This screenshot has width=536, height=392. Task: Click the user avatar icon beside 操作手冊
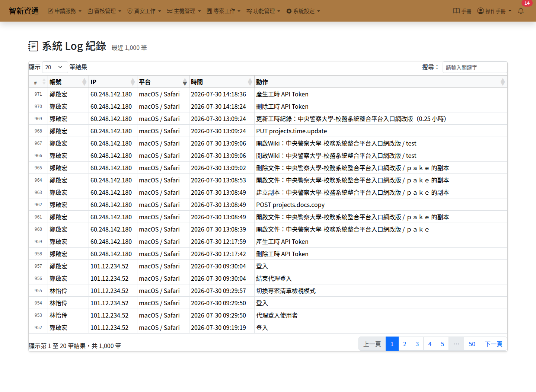click(x=481, y=11)
